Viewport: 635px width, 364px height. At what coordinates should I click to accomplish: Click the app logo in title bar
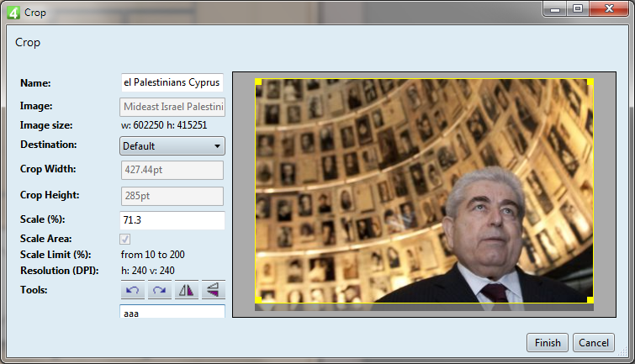coord(13,13)
